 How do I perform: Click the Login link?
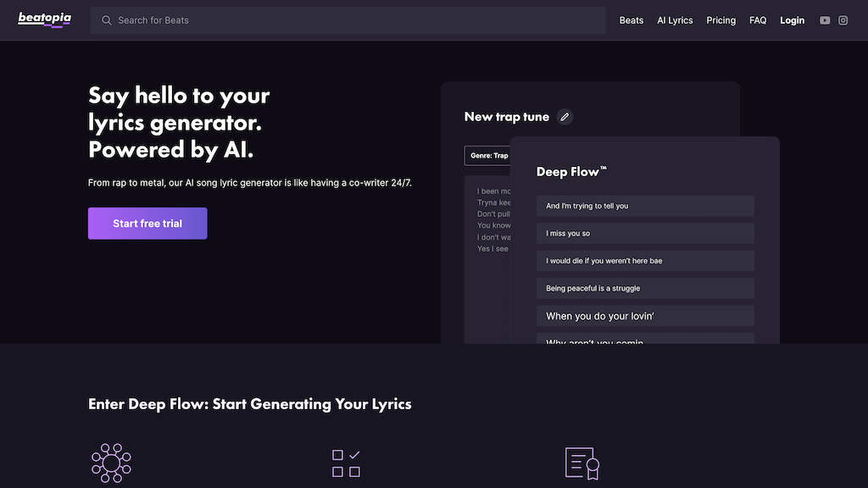[792, 20]
